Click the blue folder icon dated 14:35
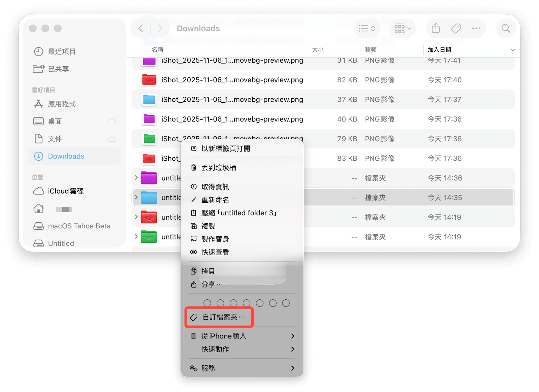The height and width of the screenshot is (392, 539). click(x=149, y=197)
